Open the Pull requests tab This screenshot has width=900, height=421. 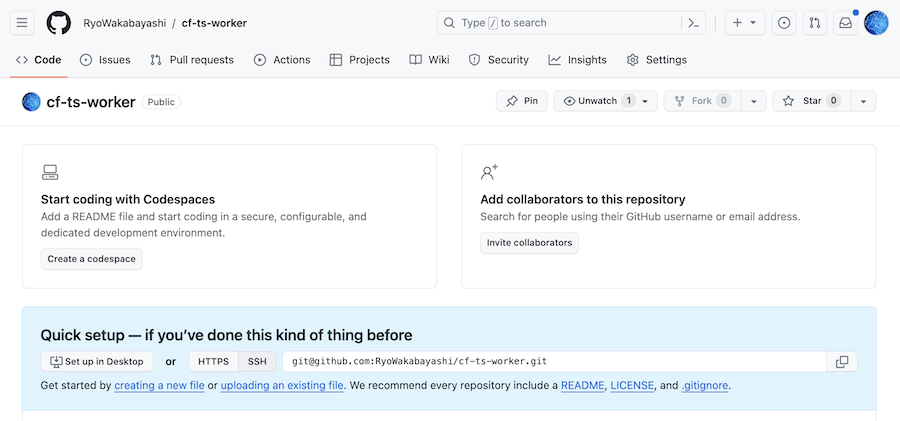tap(192, 60)
